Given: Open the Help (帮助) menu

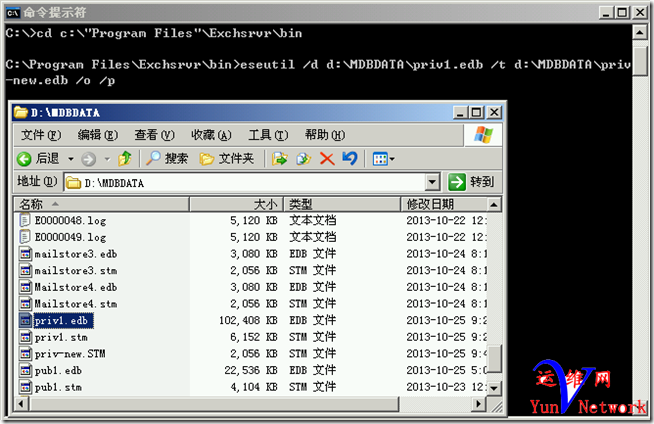Looking at the screenshot, I should pos(325,135).
